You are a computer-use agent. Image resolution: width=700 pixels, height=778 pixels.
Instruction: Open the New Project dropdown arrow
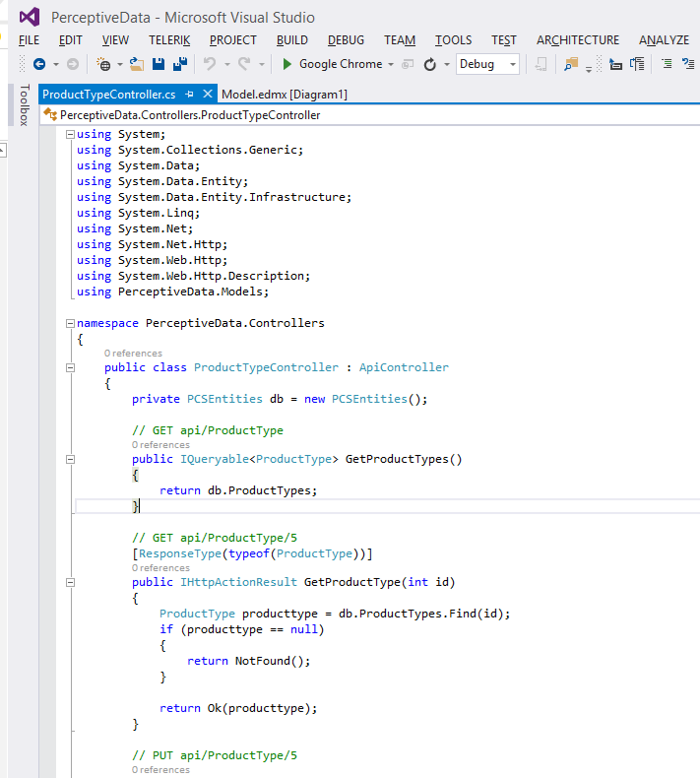[x=119, y=64]
